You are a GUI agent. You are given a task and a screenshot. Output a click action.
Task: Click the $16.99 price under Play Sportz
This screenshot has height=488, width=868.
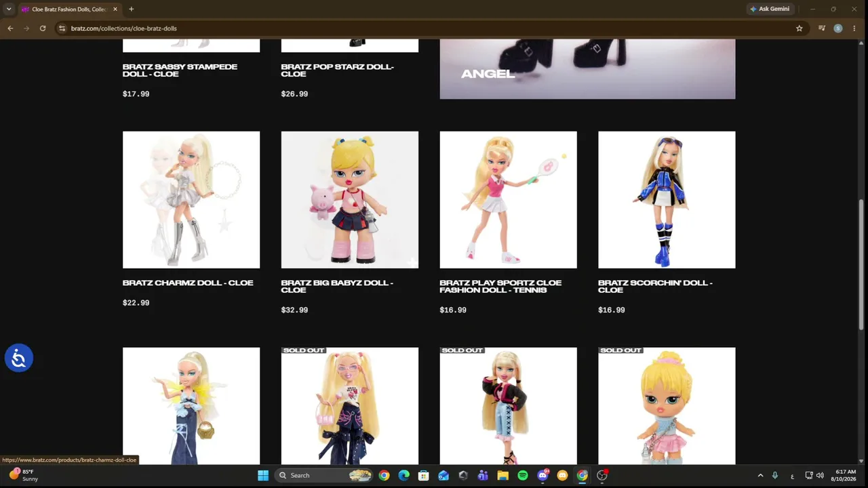pyautogui.click(x=453, y=310)
